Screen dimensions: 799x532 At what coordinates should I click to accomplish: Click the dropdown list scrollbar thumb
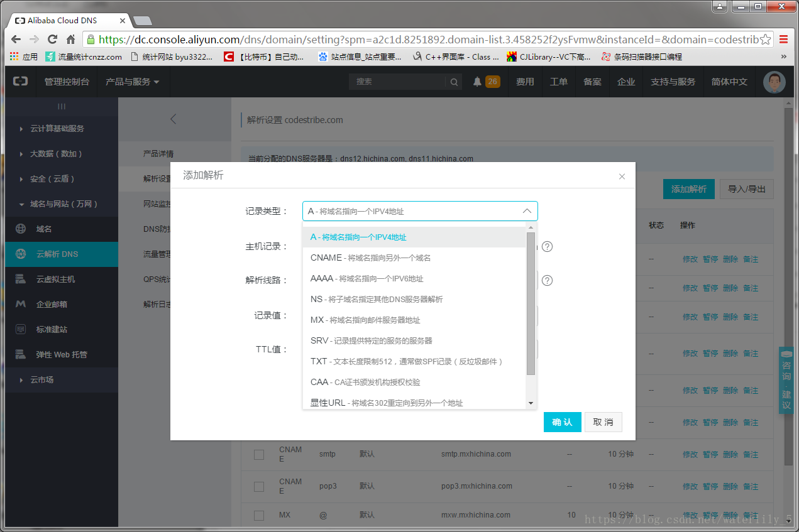(x=531, y=301)
